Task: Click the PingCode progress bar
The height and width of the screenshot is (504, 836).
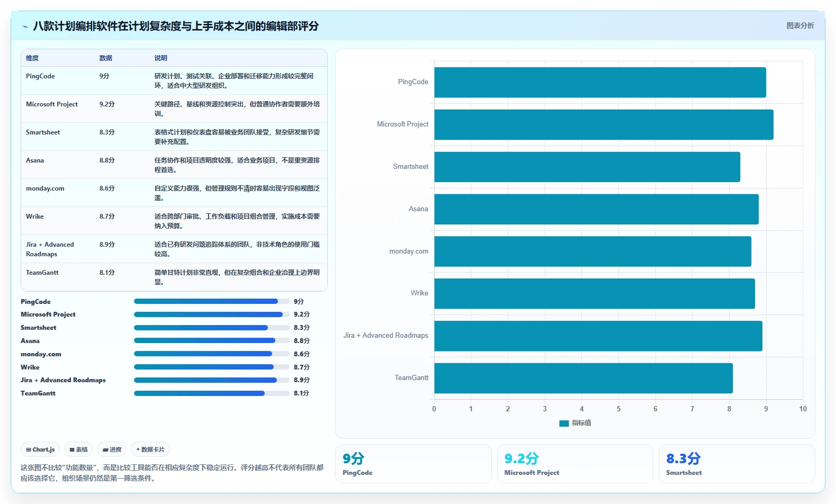Action: (212, 301)
